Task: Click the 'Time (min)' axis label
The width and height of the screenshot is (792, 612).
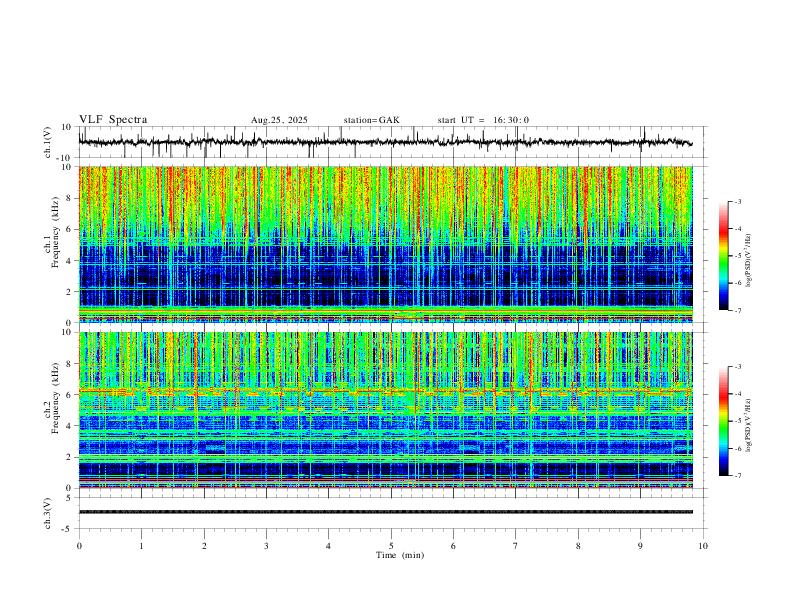Action: (400, 555)
